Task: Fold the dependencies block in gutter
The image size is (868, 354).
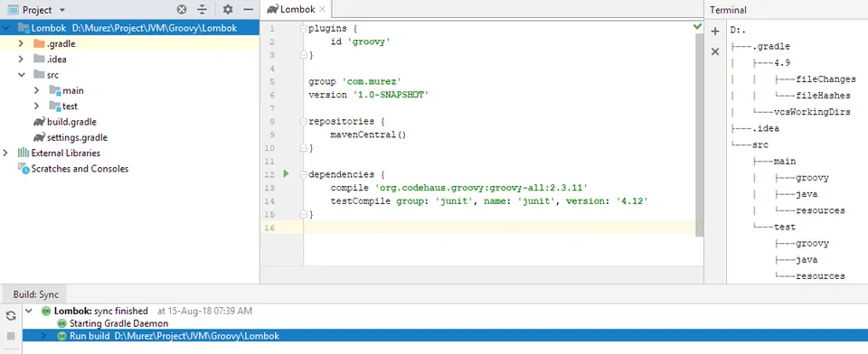Action: [x=304, y=174]
